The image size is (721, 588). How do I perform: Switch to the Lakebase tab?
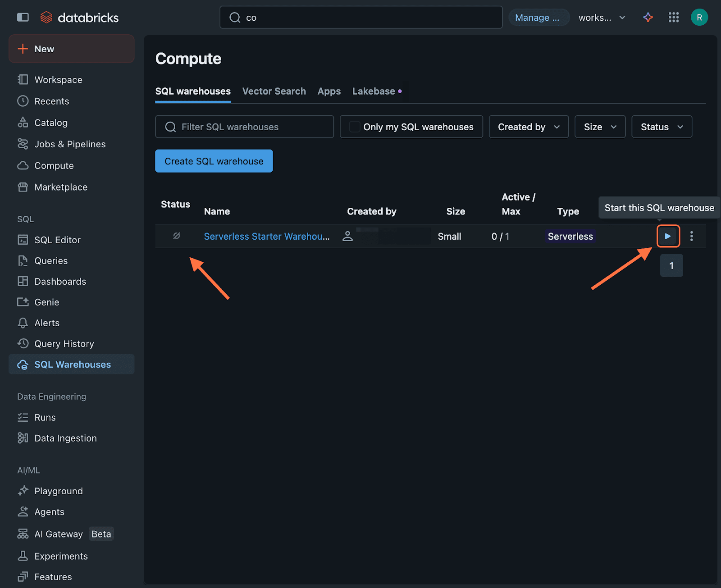[x=374, y=91]
